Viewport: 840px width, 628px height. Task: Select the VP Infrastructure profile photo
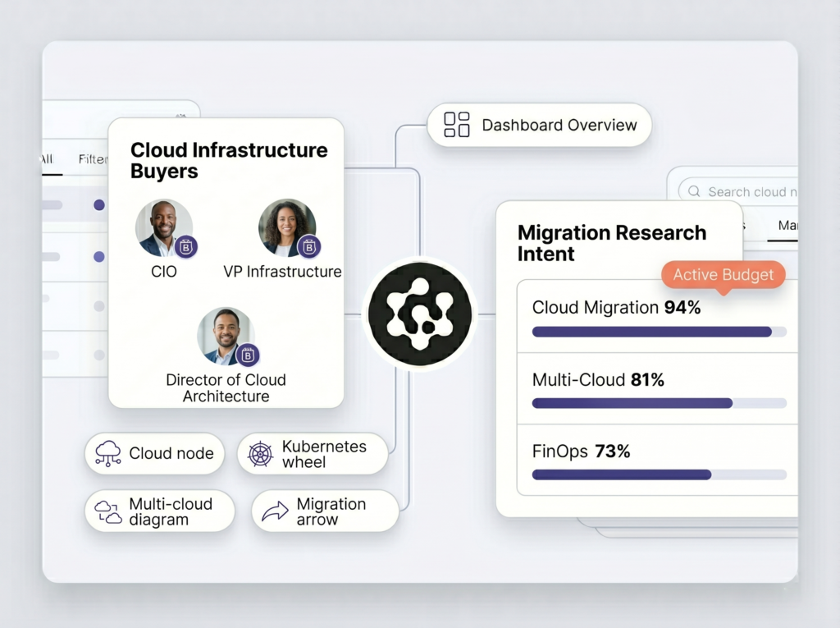287,228
